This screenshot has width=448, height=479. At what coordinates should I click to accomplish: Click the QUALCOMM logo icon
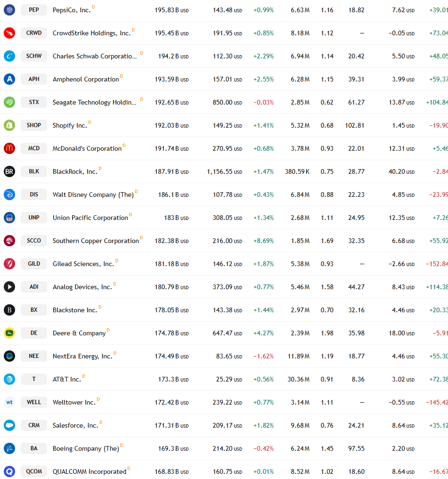click(x=9, y=471)
